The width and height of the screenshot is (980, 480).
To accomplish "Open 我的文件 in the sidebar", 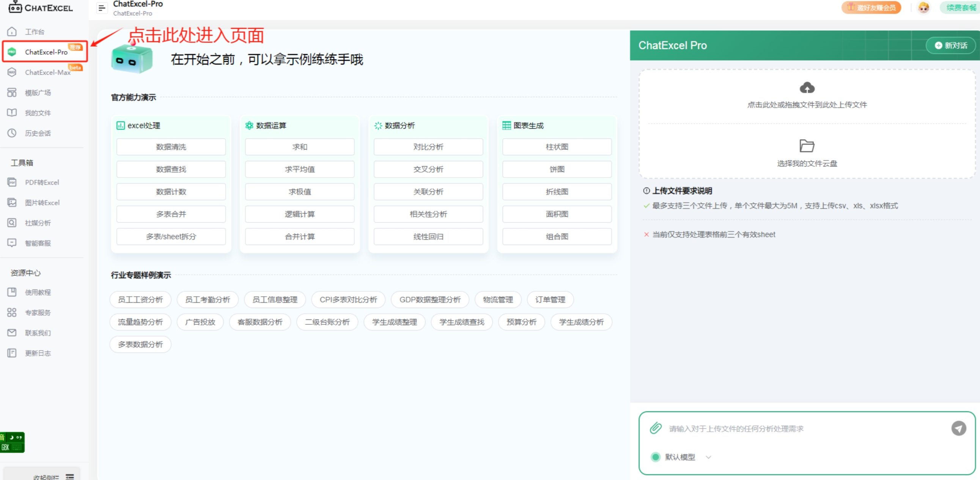I will [x=37, y=113].
